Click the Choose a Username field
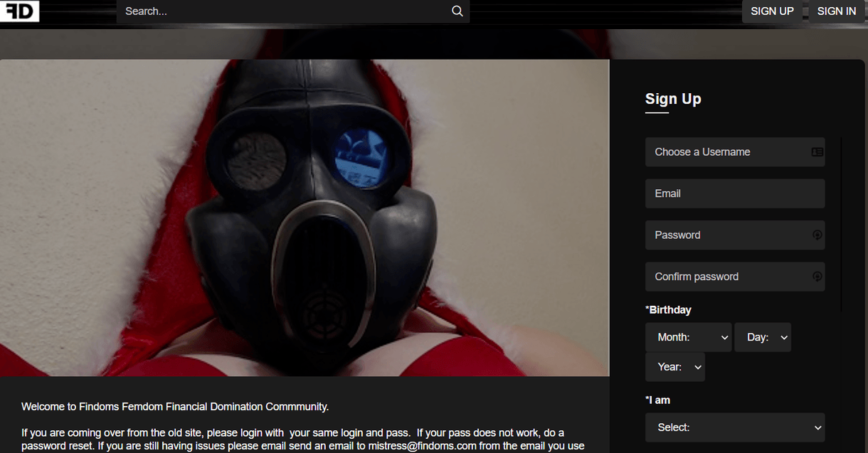The image size is (868, 453). (x=726, y=152)
